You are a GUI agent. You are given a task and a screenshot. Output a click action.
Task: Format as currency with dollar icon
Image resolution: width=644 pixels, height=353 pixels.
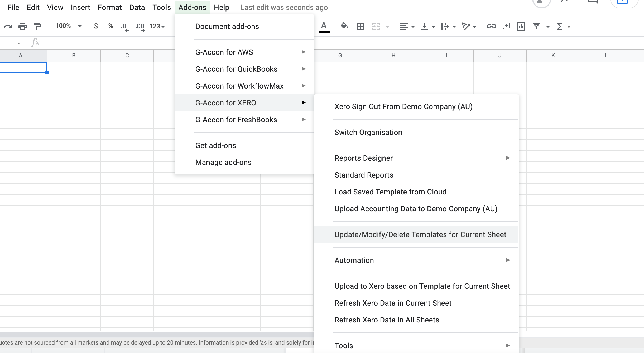click(x=96, y=26)
